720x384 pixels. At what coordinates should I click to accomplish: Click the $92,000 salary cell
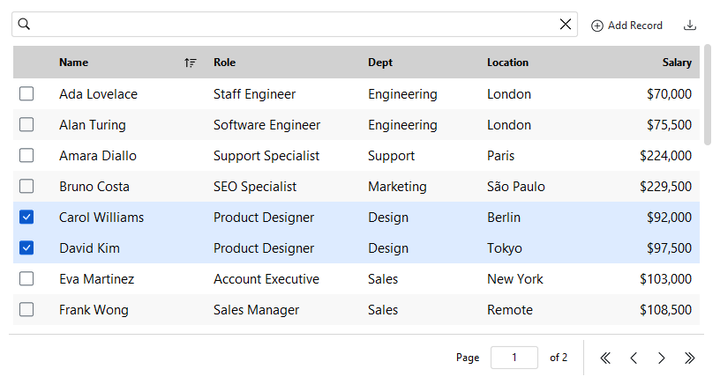click(x=669, y=217)
